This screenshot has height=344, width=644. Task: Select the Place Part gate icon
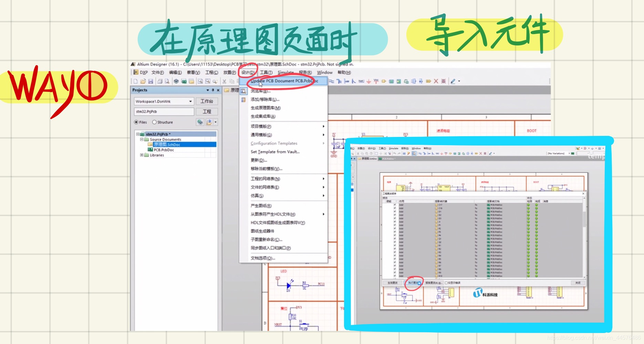(x=383, y=81)
